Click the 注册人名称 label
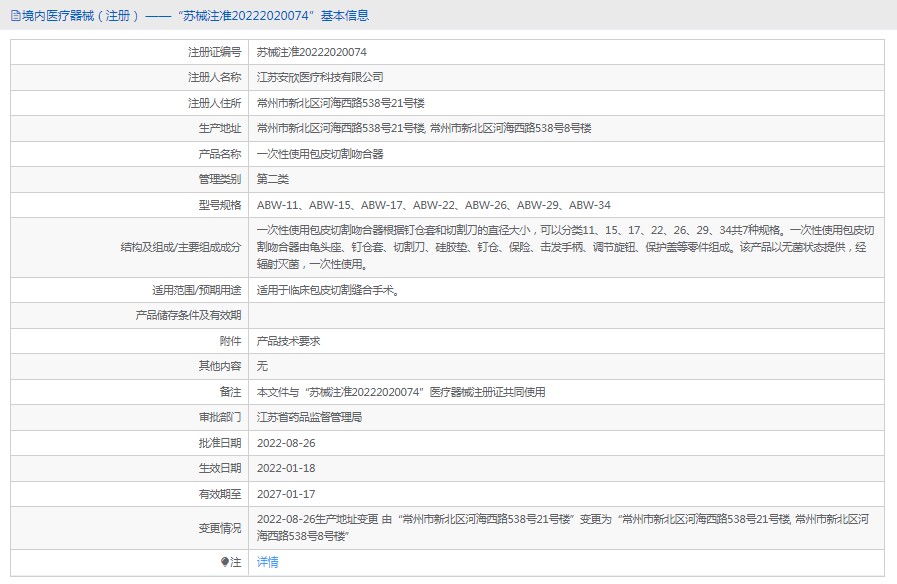This screenshot has height=584, width=897. pos(215,77)
